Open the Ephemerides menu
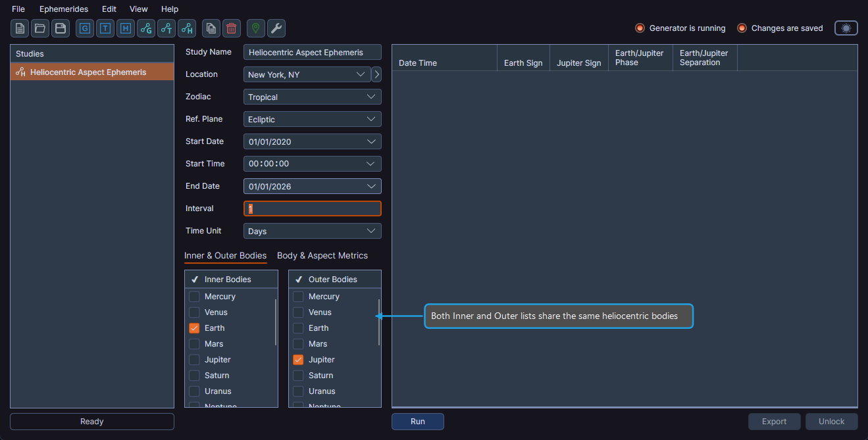The width and height of the screenshot is (868, 440). [63, 9]
